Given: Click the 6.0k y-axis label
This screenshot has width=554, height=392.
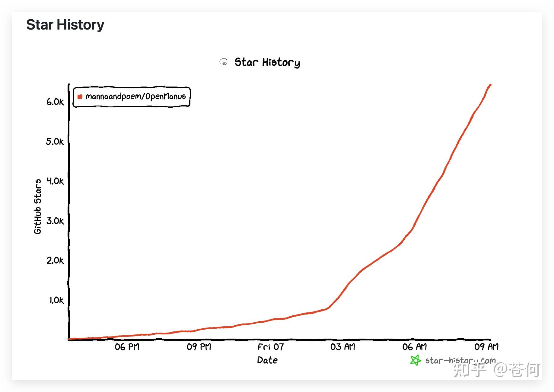Looking at the screenshot, I should coord(55,102).
